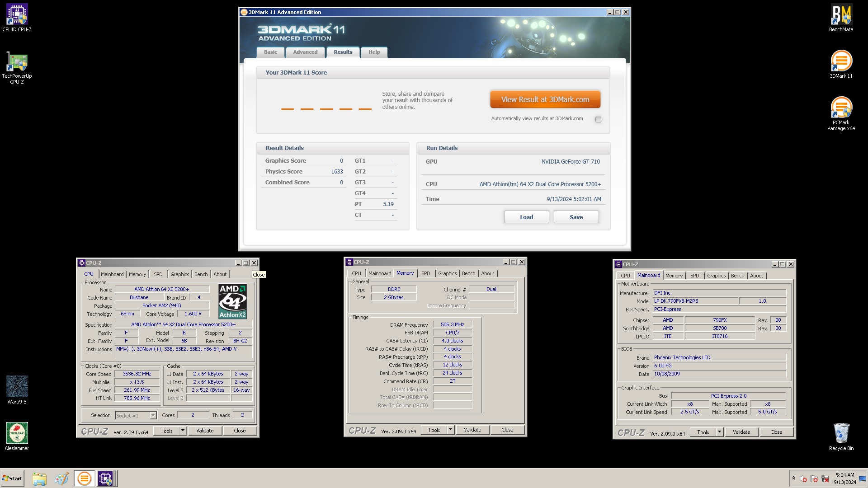Click the Start button on the taskbar
Image resolution: width=868 pixels, height=488 pixels.
tap(13, 479)
